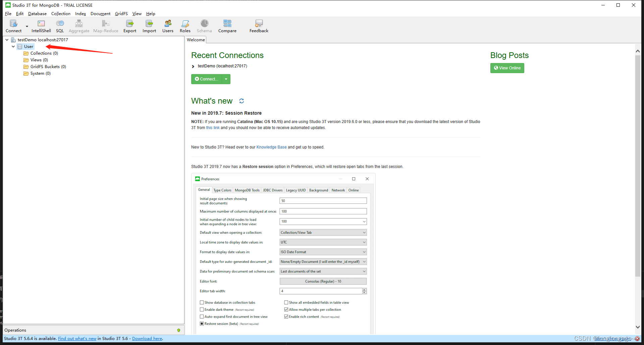Click the Views folder icon

(26, 60)
